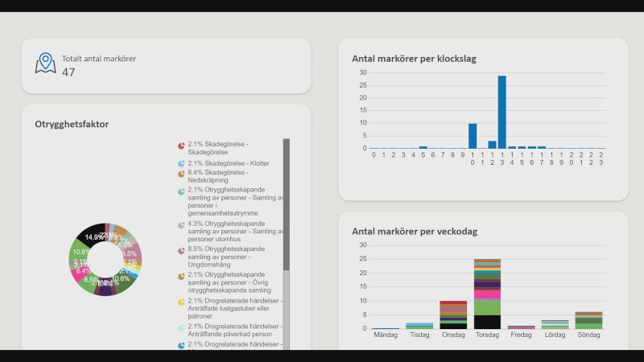The height and width of the screenshot is (362, 644).
Task: Click the Ungdomshäng legend pie icon
Action: tap(181, 250)
